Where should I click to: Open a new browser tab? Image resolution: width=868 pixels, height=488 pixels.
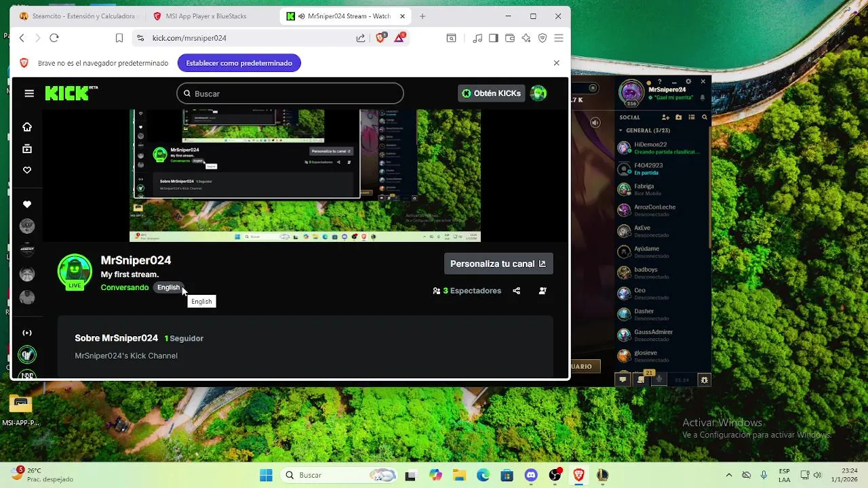422,16
